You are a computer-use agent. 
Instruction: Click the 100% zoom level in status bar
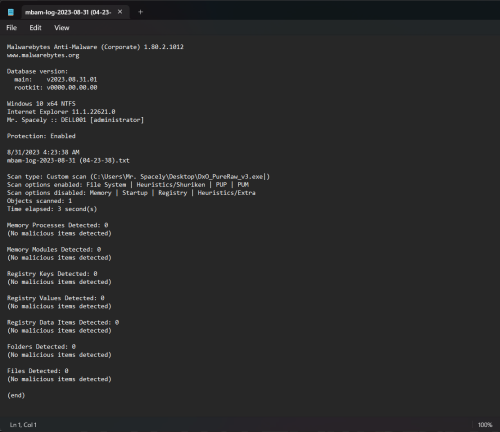[x=485, y=425]
